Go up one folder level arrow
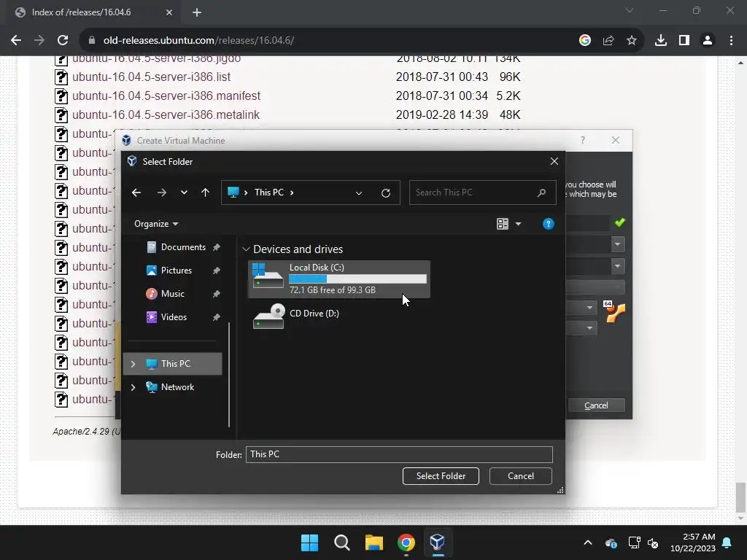This screenshot has width=747, height=560. [205, 192]
